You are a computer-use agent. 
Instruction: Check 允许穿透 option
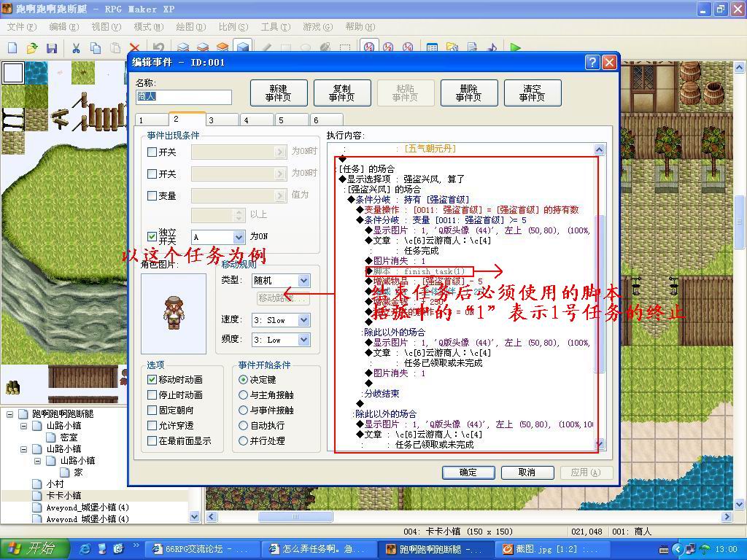coord(152,425)
